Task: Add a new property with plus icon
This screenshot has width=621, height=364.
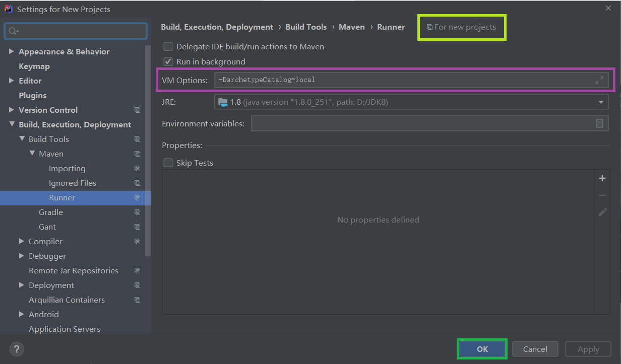Action: pos(602,178)
